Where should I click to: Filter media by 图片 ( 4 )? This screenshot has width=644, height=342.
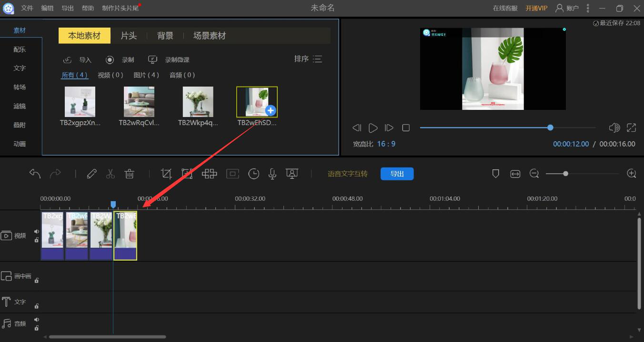click(146, 75)
